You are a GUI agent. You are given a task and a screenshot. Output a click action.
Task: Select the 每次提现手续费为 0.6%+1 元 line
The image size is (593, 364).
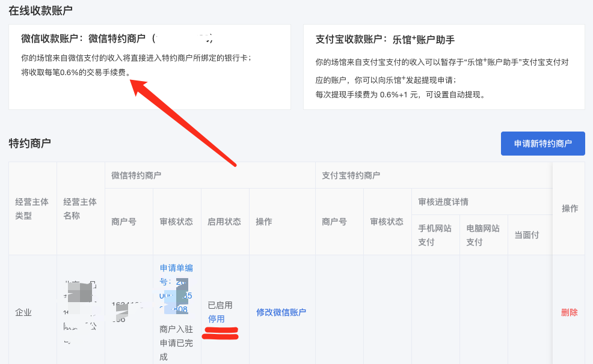[x=400, y=94]
